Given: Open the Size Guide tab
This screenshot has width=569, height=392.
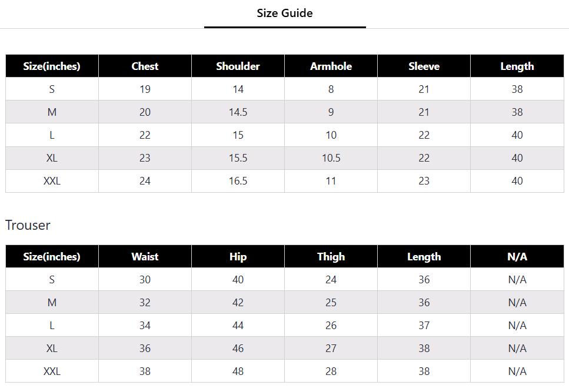Looking at the screenshot, I should 285,14.
